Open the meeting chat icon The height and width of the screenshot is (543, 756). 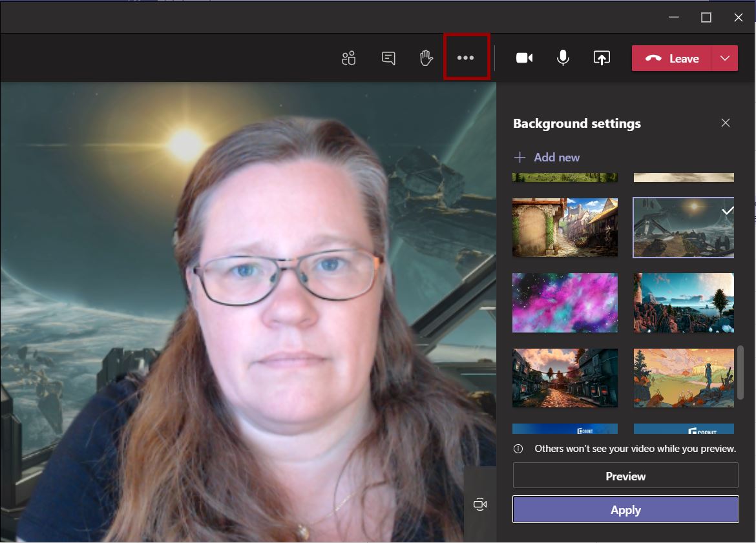point(388,58)
